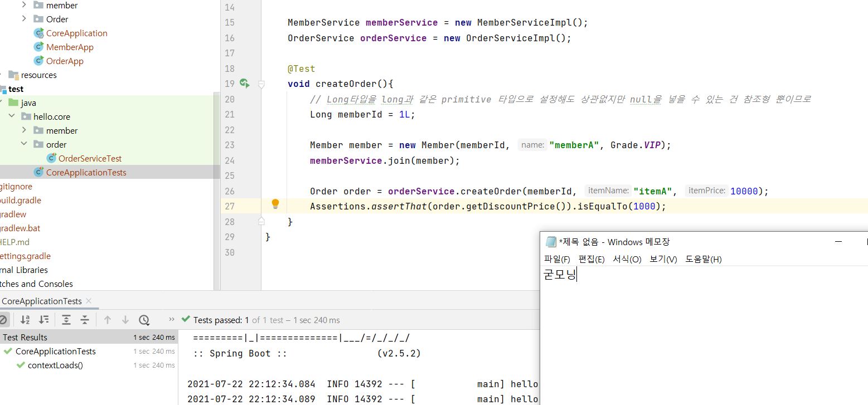
Task: Click CoreApplication class icon
Action: [x=39, y=33]
